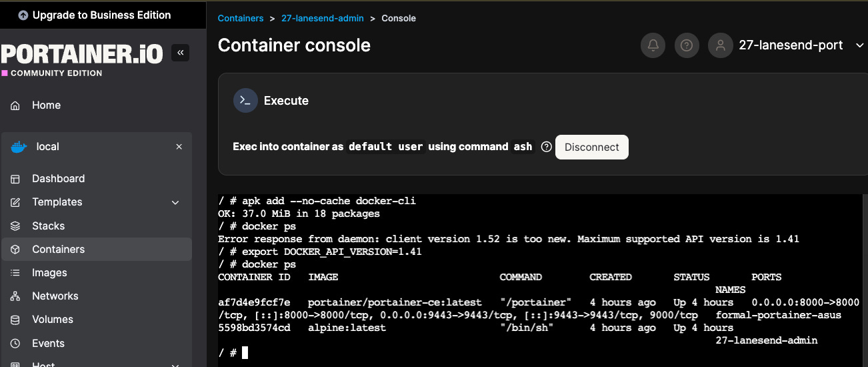Image resolution: width=868 pixels, height=367 pixels.
Task: Click the Home house icon
Action: [16, 105]
